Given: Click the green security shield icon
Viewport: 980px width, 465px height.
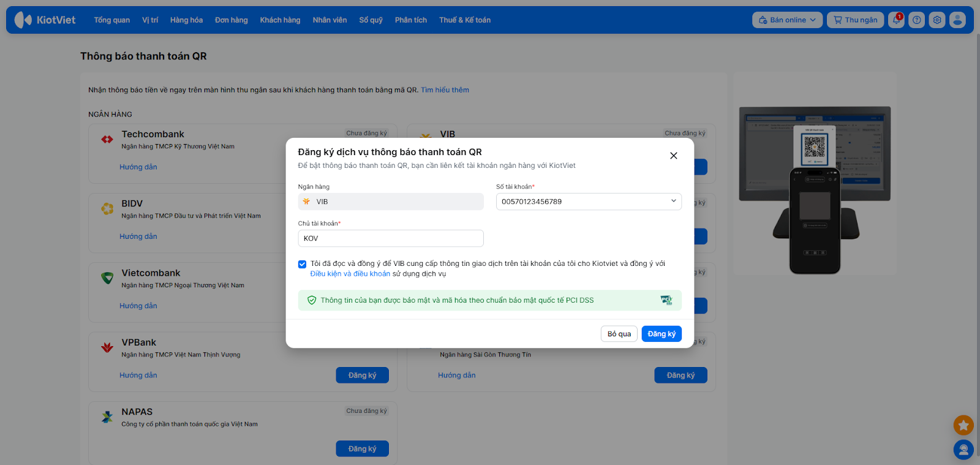Looking at the screenshot, I should 312,300.
